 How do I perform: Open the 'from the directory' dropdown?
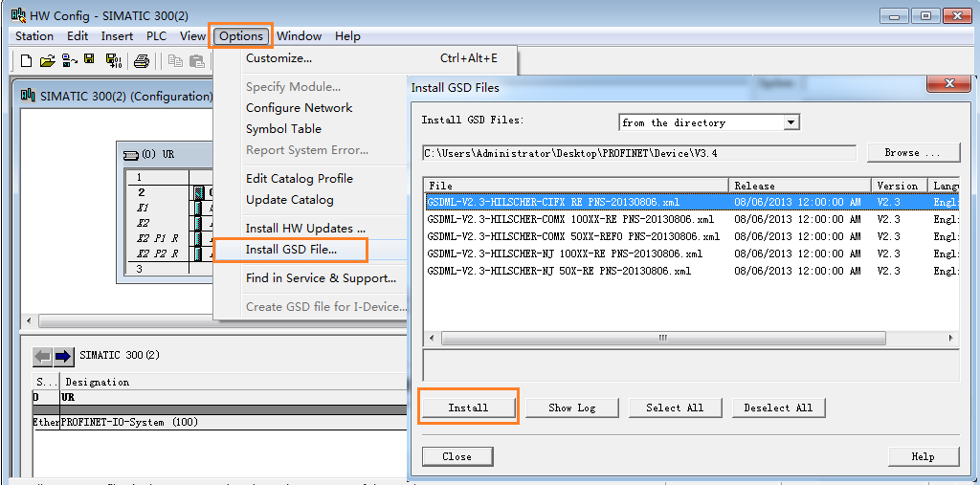click(791, 122)
